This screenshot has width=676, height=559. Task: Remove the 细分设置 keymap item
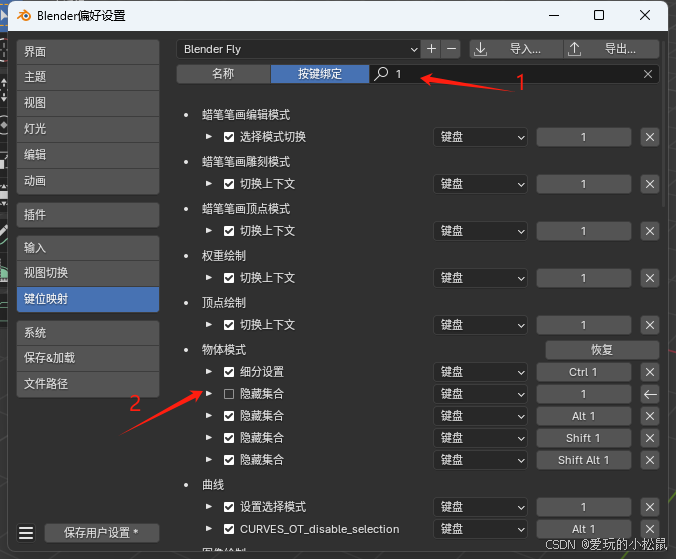650,372
